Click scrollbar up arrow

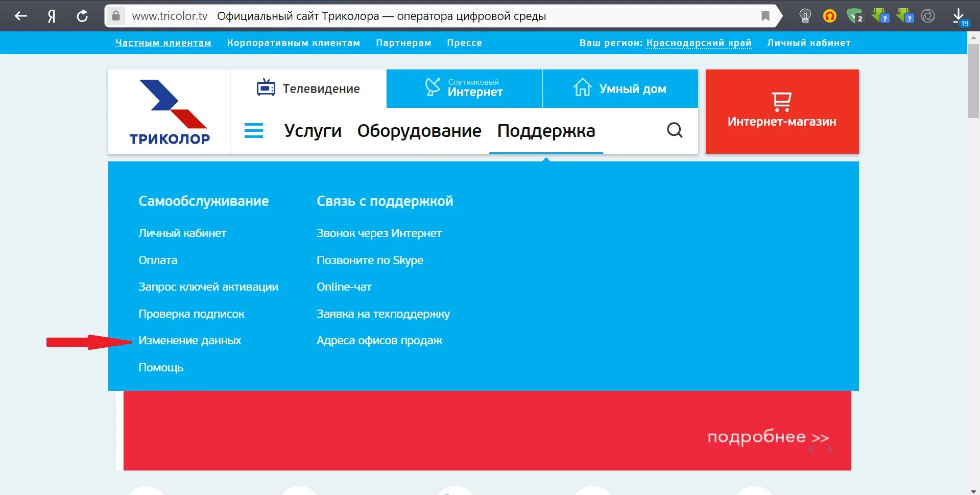[x=973, y=37]
